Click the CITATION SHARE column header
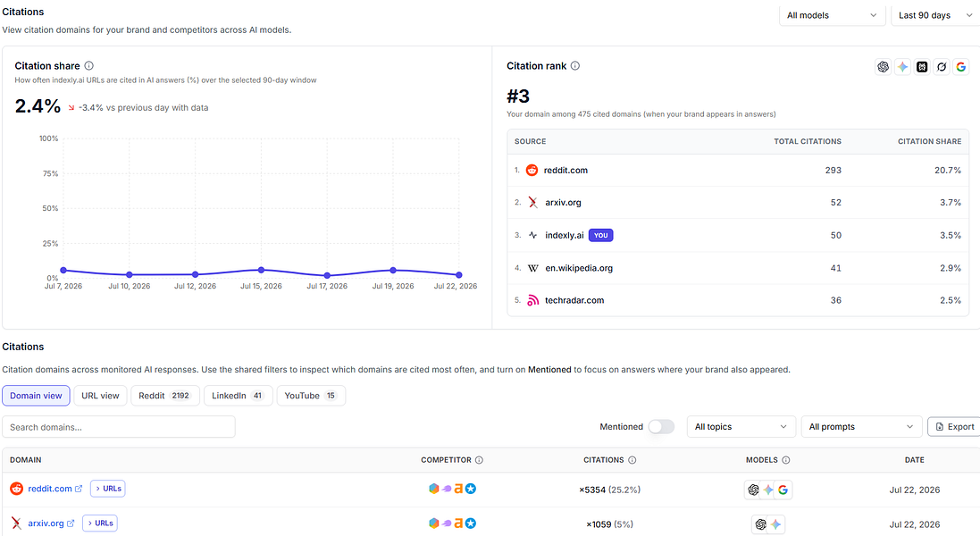The image size is (980, 536). (x=929, y=142)
